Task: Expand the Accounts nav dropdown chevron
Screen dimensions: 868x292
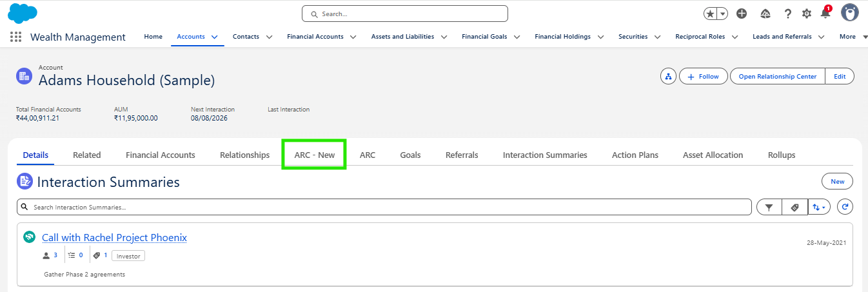Action: pos(214,37)
